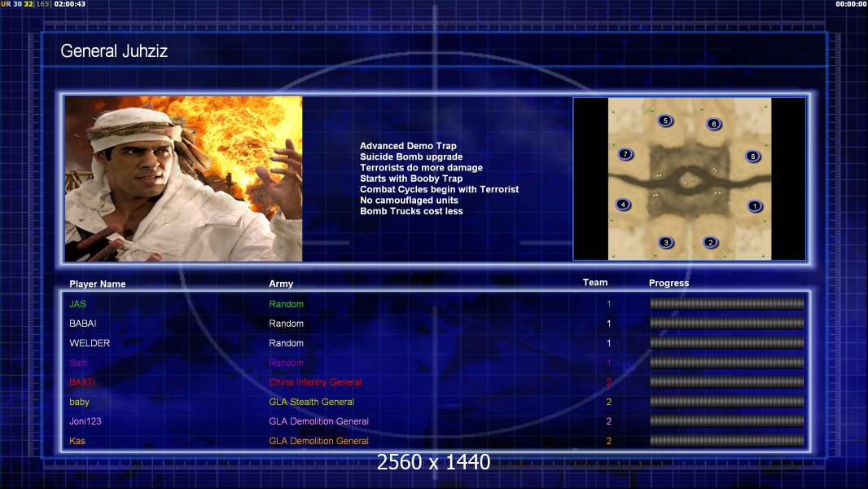Click Joni123's GLA Demolition General entry

point(319,421)
